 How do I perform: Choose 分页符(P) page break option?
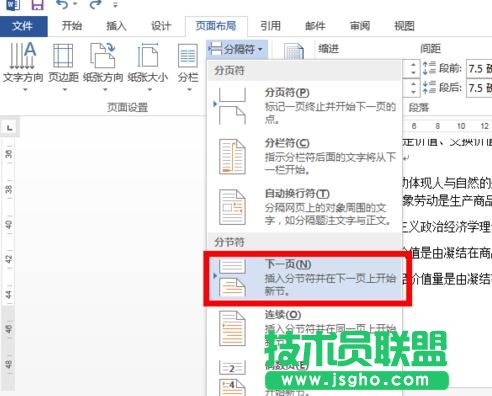[x=304, y=106]
